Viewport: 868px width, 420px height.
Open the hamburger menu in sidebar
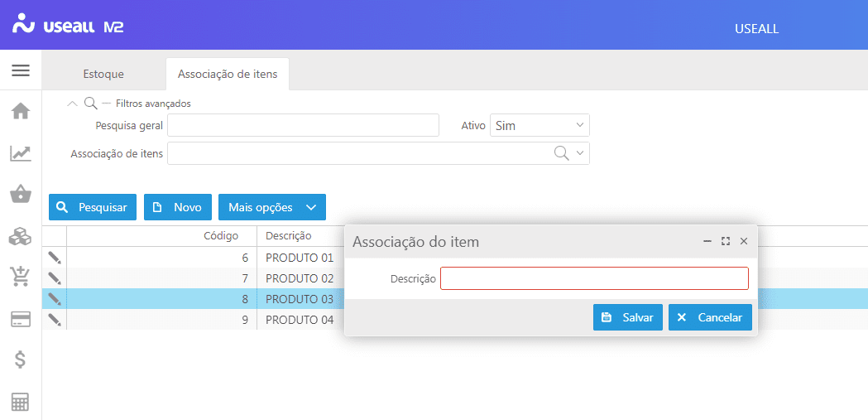coord(21,70)
